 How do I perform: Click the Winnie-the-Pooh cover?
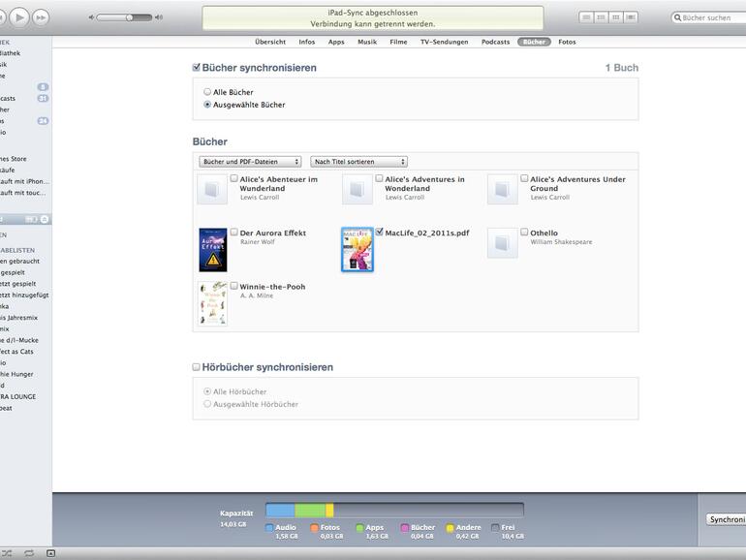tap(213, 303)
